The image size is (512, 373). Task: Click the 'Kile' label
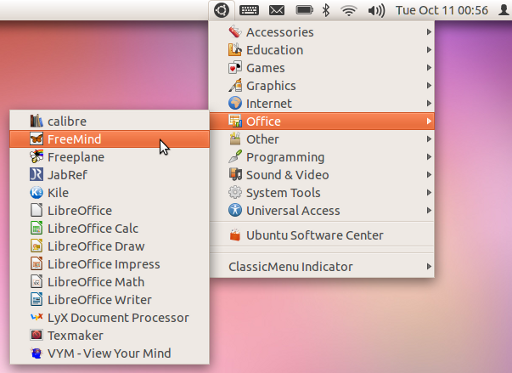[58, 193]
